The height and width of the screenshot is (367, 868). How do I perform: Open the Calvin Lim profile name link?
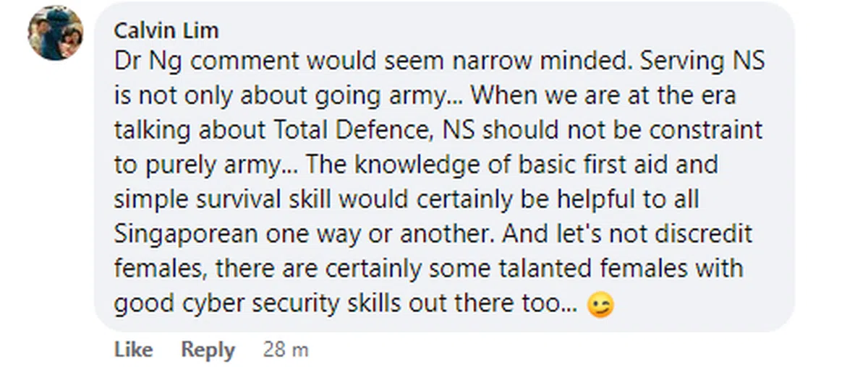point(166,31)
